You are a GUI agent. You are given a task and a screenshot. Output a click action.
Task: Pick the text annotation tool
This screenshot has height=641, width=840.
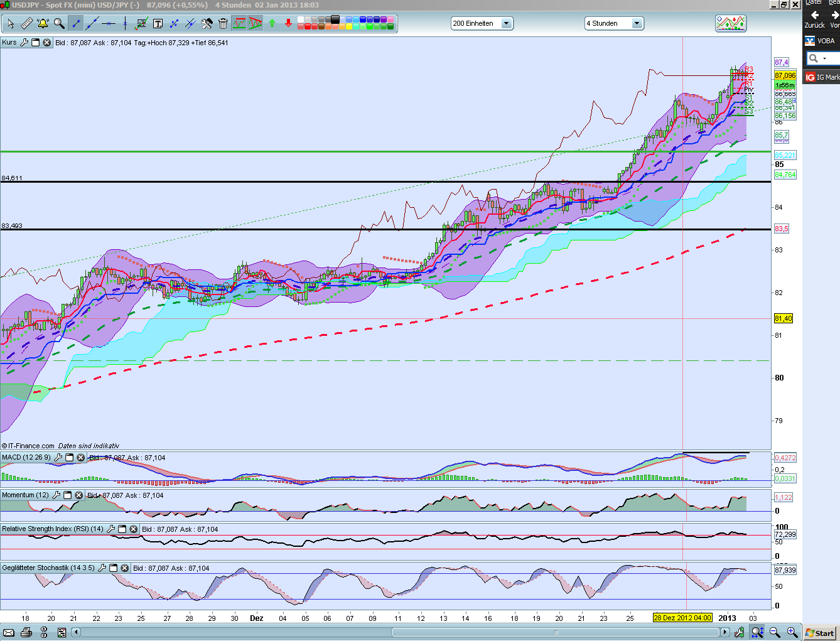click(x=158, y=24)
